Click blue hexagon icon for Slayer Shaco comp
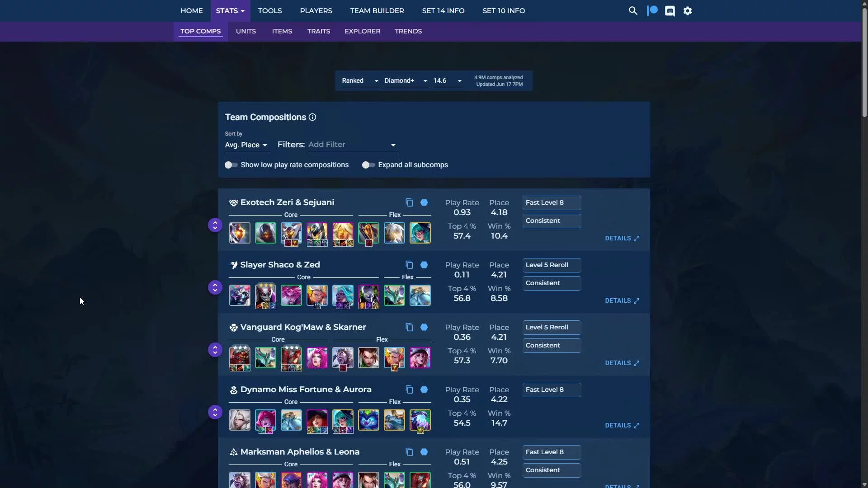This screenshot has height=488, width=868. pos(424,265)
